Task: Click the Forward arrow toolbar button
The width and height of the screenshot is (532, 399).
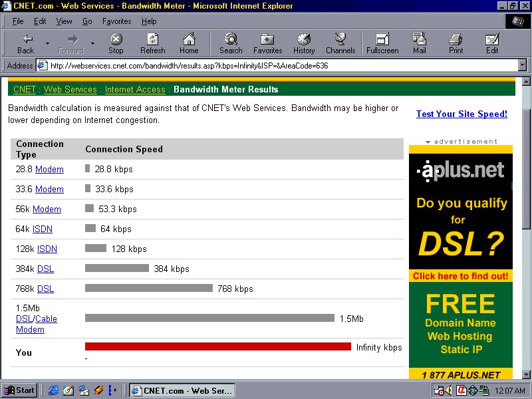Action: [70, 44]
